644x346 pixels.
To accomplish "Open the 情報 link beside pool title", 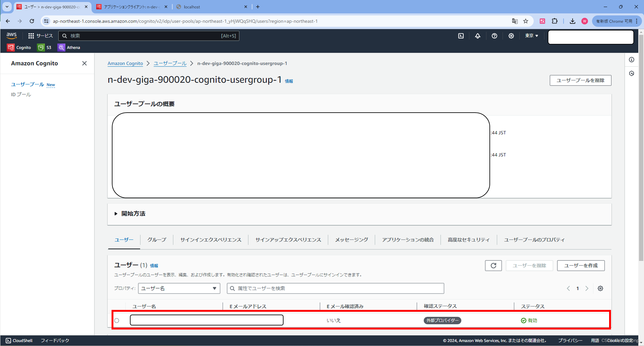I will pyautogui.click(x=289, y=81).
